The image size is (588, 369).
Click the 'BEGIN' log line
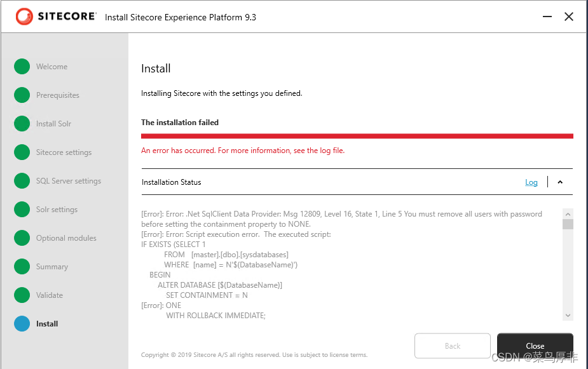160,275
